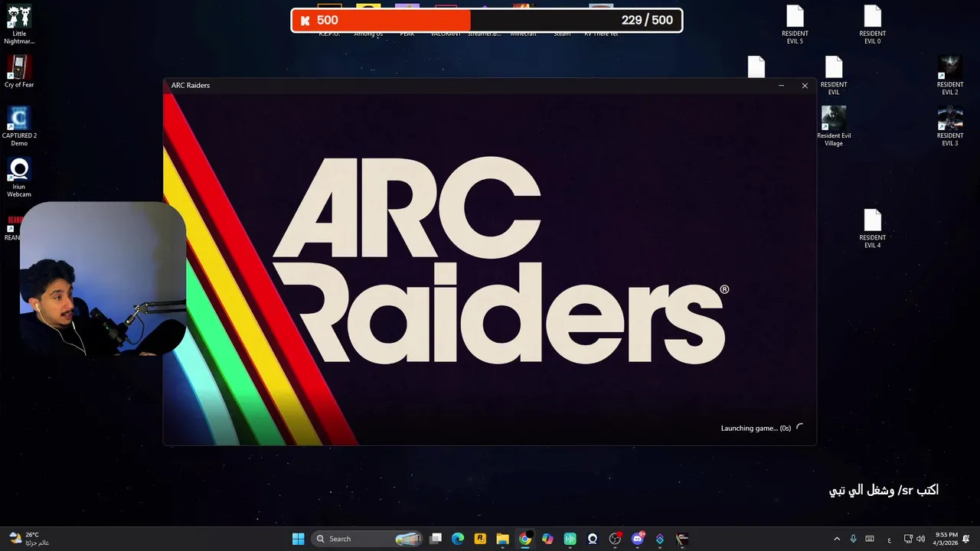
Task: Open the Little Nightmares desktop shortcut
Action: pos(19,24)
